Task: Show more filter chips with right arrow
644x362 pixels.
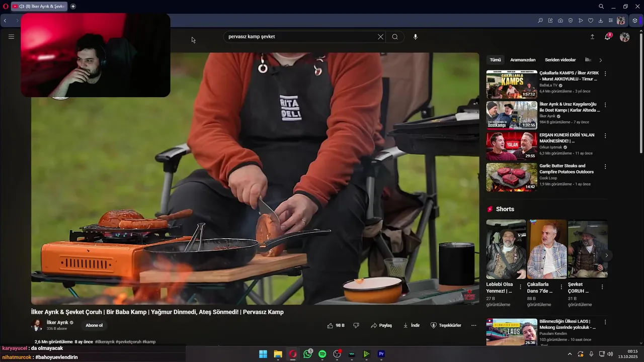Action: click(600, 60)
